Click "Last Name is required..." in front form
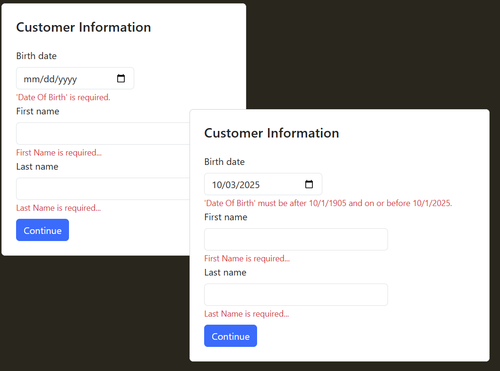The image size is (500, 371). point(246,314)
